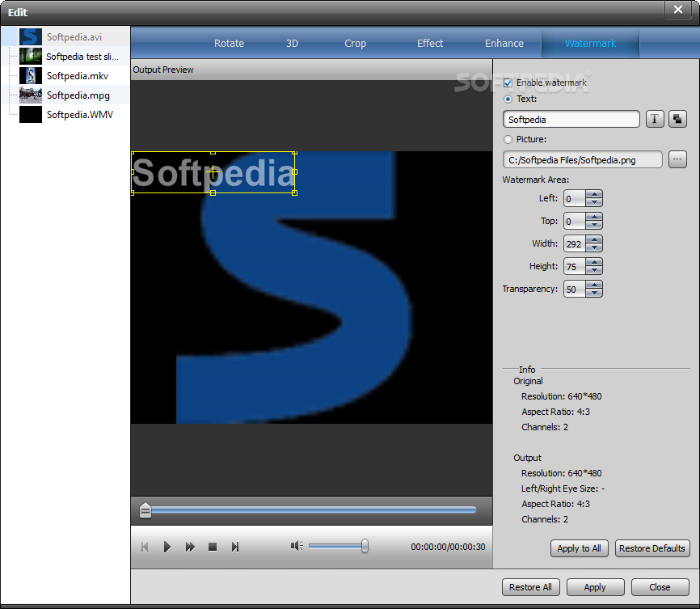Image resolution: width=700 pixels, height=609 pixels.
Task: Mute audio with speaker icon
Action: [297, 546]
